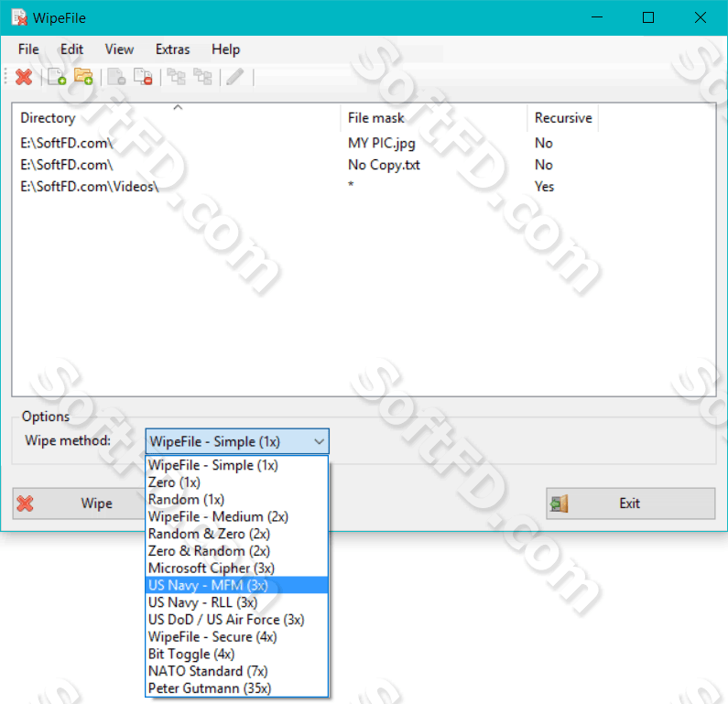
Task: Select the E:\SoftFD.com\Videos\ directory row
Action: [364, 186]
